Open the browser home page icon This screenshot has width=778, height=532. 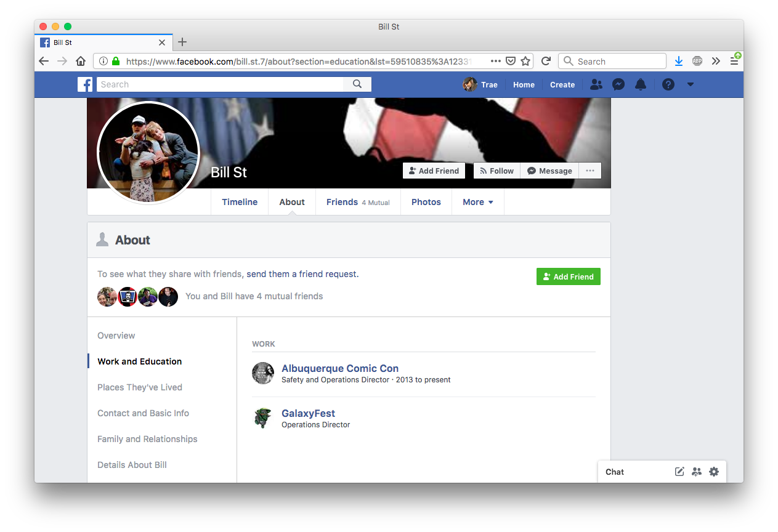[81, 61]
